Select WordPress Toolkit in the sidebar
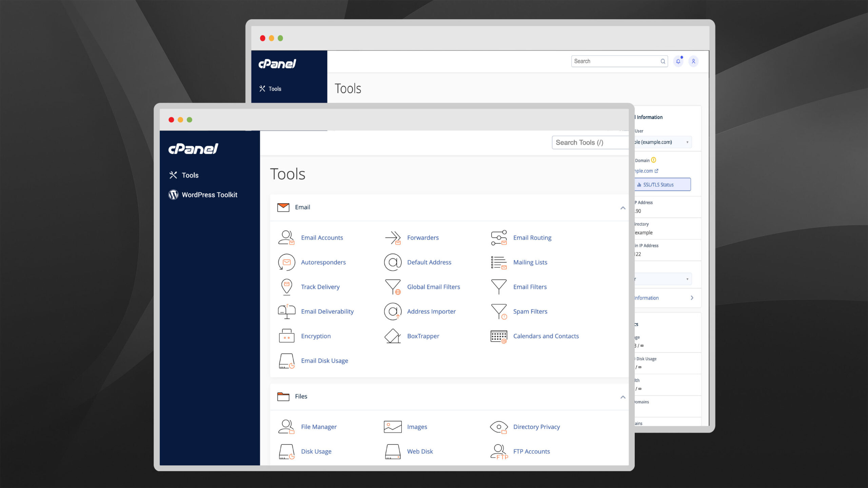868x488 pixels. click(209, 195)
